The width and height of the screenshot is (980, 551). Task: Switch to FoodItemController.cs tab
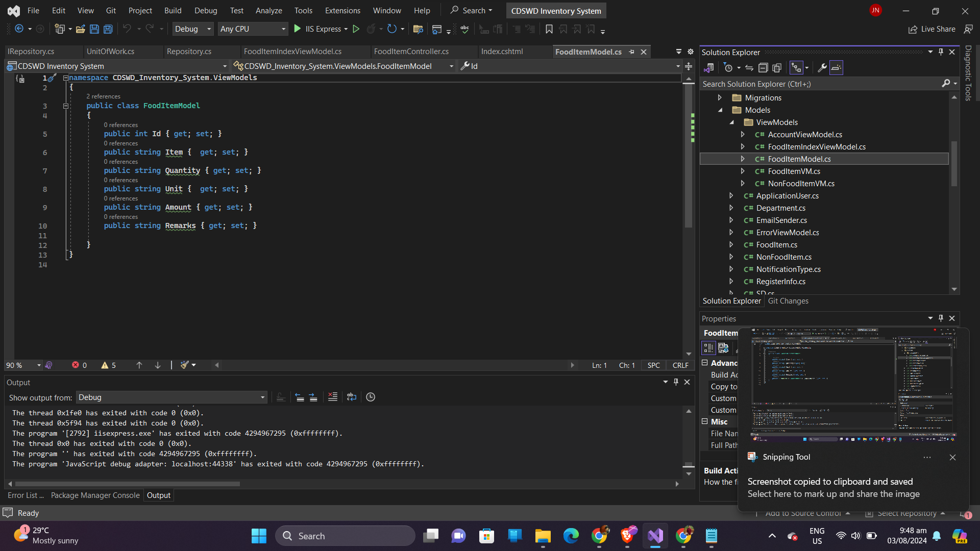point(411,52)
